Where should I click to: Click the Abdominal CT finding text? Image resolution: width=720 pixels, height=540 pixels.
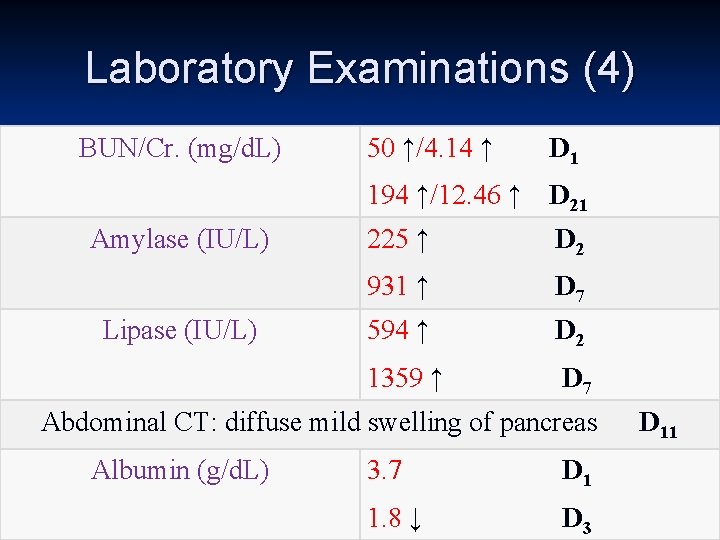coord(320,422)
